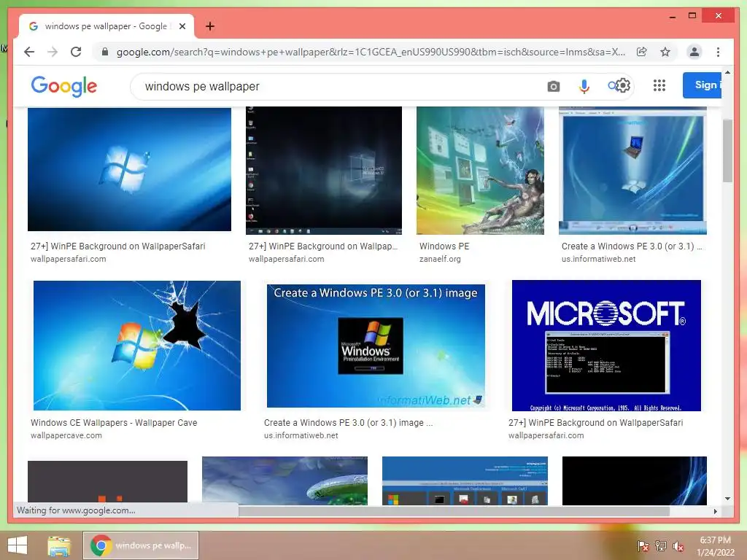This screenshot has width=747, height=560.
Task: Select the windows pe wallpaper browser tab
Action: tap(107, 26)
